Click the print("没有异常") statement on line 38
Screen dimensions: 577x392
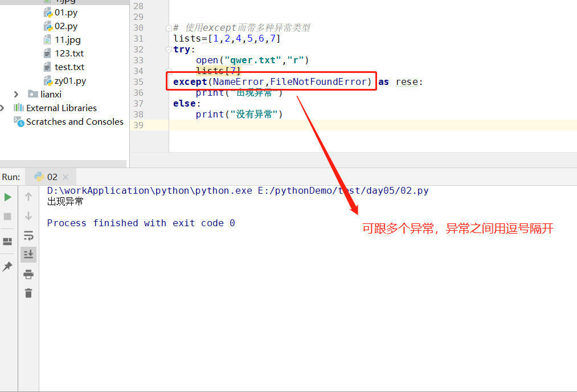(x=239, y=114)
